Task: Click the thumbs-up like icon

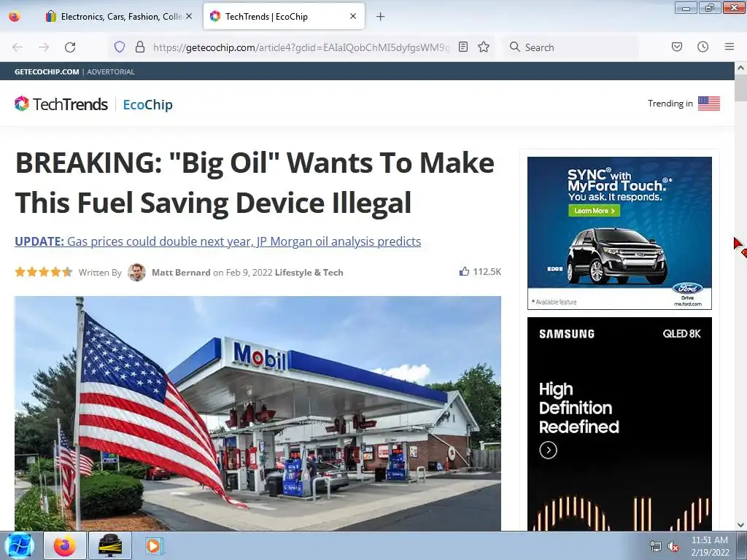Action: coord(464,271)
